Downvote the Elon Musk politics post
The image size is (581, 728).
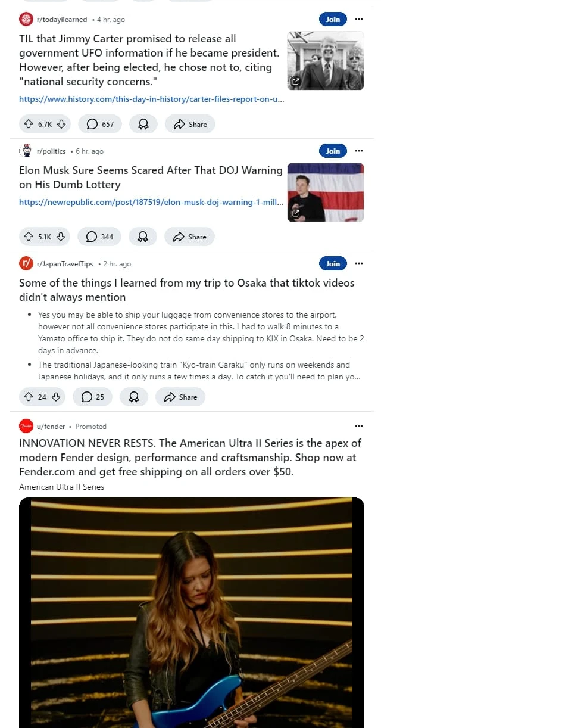[x=61, y=237]
